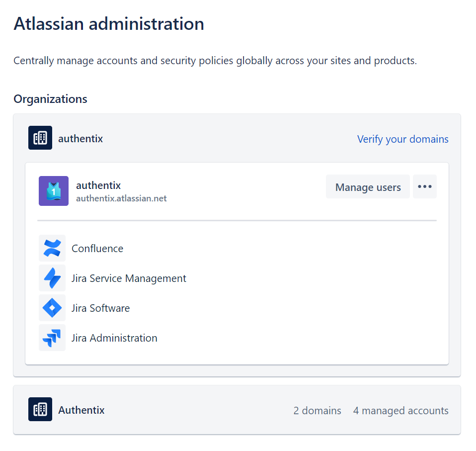This screenshot has width=476, height=451.
Task: Click the building icon beside capitalized Authentix
Action: tap(40, 409)
